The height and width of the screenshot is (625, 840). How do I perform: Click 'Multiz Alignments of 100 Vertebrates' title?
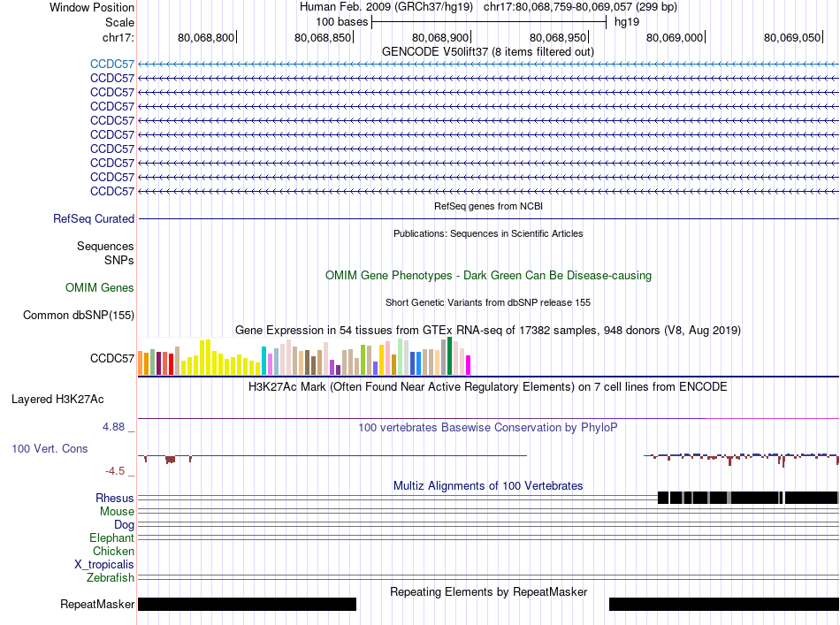(x=488, y=485)
